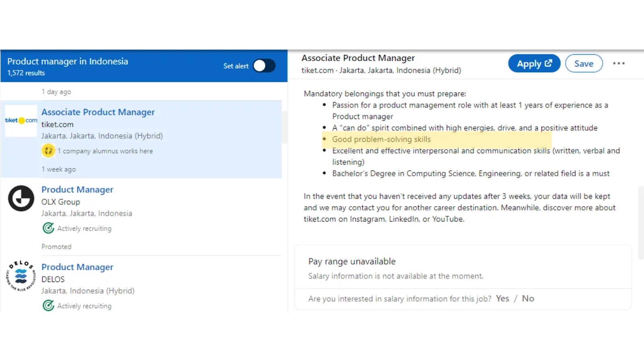
Task: Click the job description scrollbar
Action: [641, 222]
